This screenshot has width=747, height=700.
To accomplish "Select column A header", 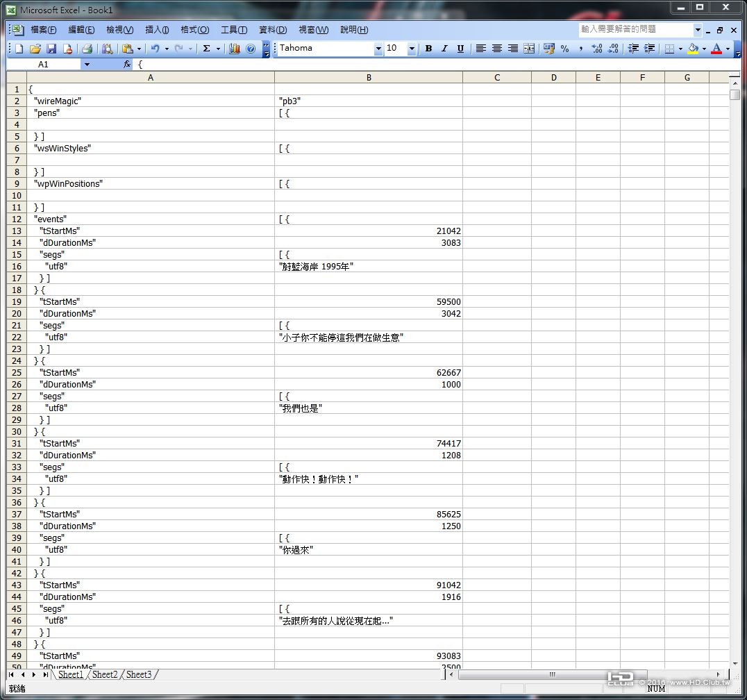I will [151, 77].
